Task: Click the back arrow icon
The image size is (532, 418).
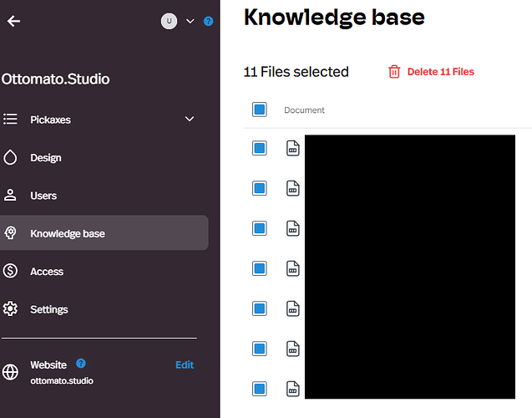Action: pos(13,21)
